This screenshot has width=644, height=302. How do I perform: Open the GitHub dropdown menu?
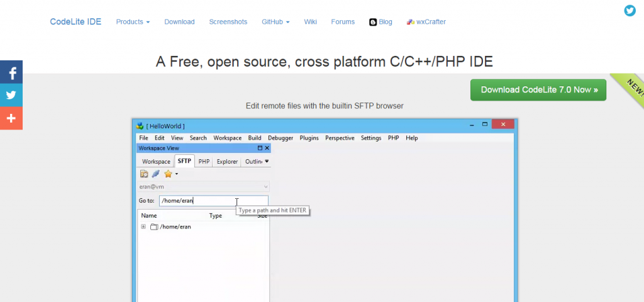275,22
